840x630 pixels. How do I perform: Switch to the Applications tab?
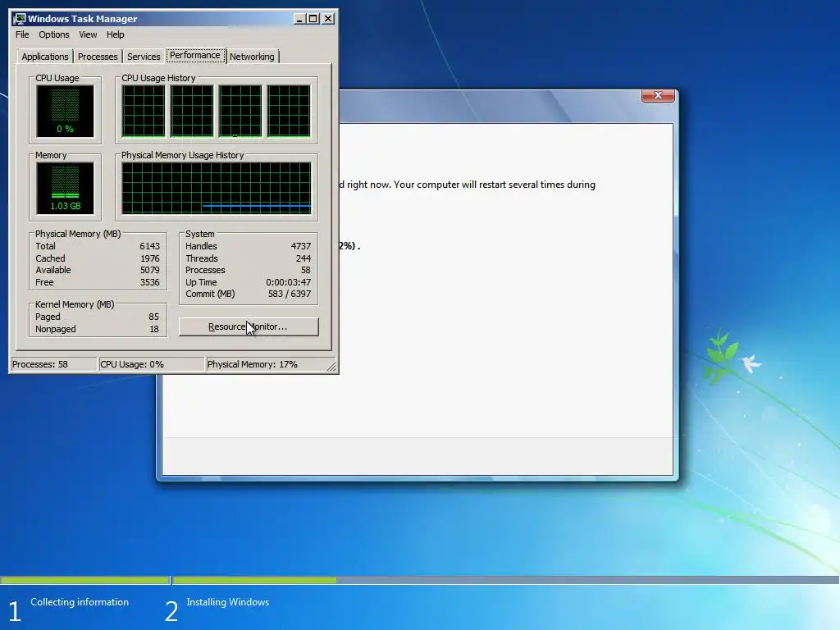click(x=45, y=57)
